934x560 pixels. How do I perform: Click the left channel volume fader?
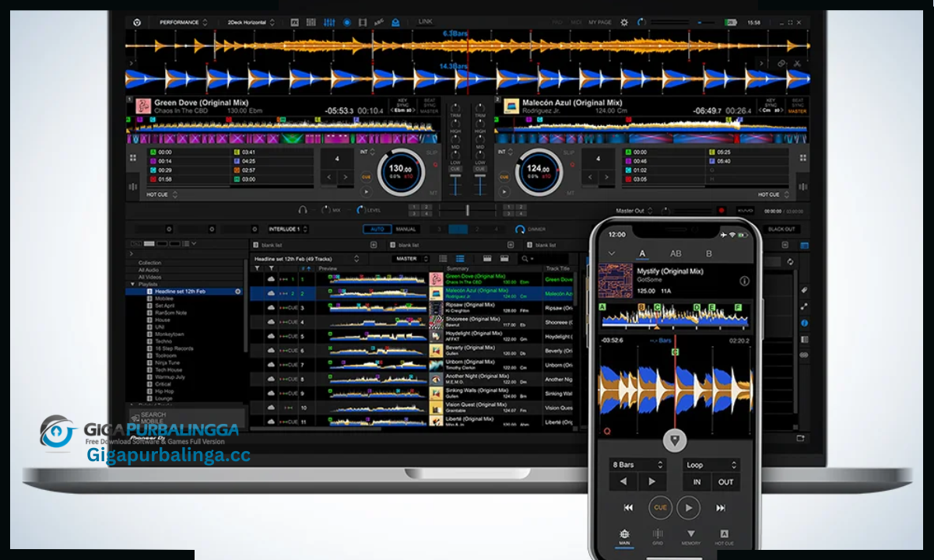[x=457, y=185]
